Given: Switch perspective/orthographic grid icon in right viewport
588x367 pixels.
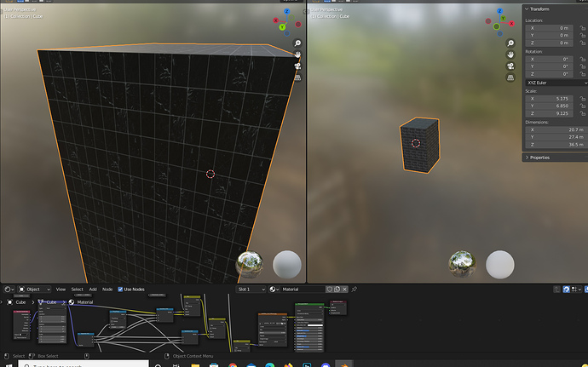Looking at the screenshot, I should (x=510, y=77).
